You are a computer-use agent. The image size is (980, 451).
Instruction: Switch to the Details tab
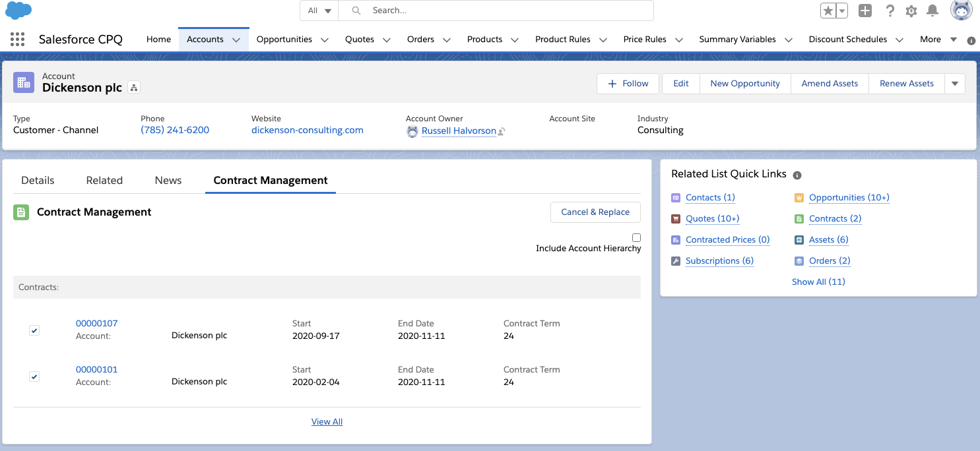click(38, 180)
